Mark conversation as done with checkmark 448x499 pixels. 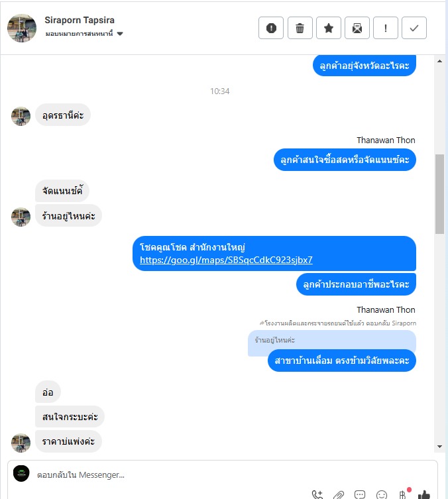coord(414,28)
